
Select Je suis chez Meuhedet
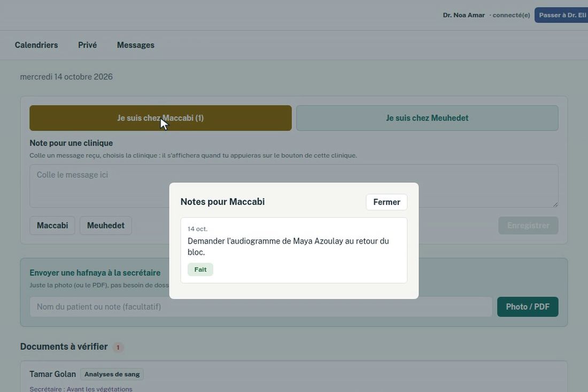[427, 118]
